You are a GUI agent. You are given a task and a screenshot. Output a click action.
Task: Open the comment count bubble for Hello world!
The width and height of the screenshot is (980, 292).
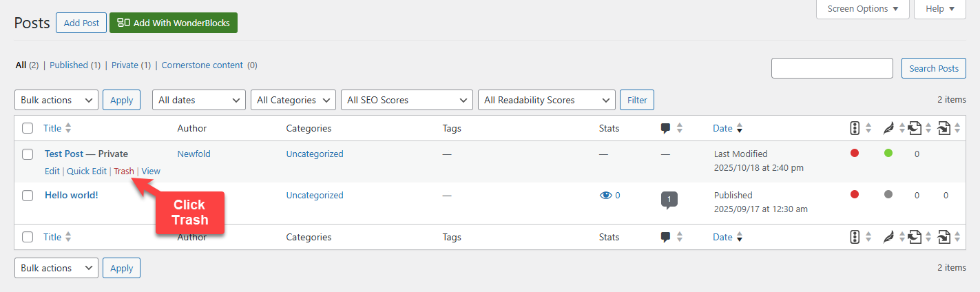[x=669, y=200]
